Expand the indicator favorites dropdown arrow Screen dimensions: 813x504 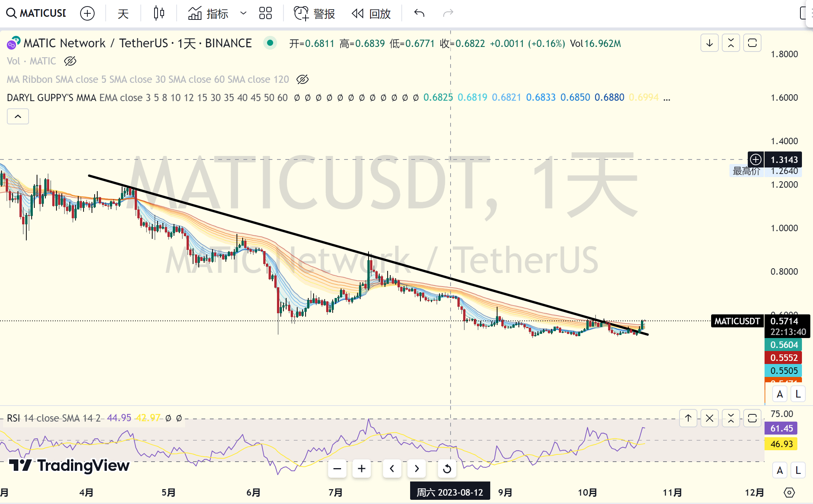click(x=243, y=13)
